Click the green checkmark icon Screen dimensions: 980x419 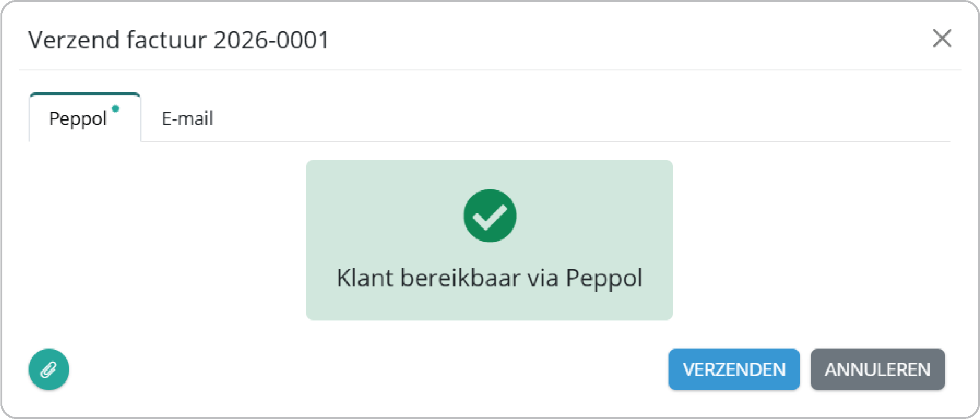[x=490, y=215]
